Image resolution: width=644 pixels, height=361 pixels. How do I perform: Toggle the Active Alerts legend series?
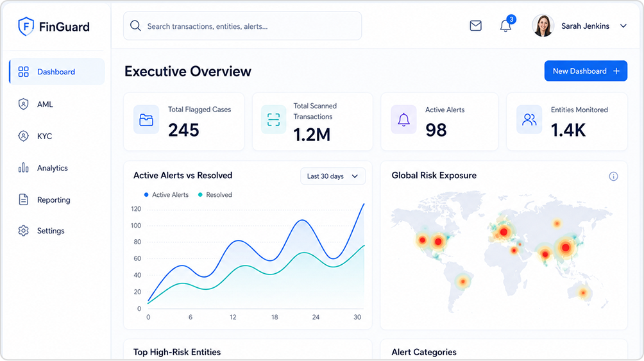pos(166,195)
